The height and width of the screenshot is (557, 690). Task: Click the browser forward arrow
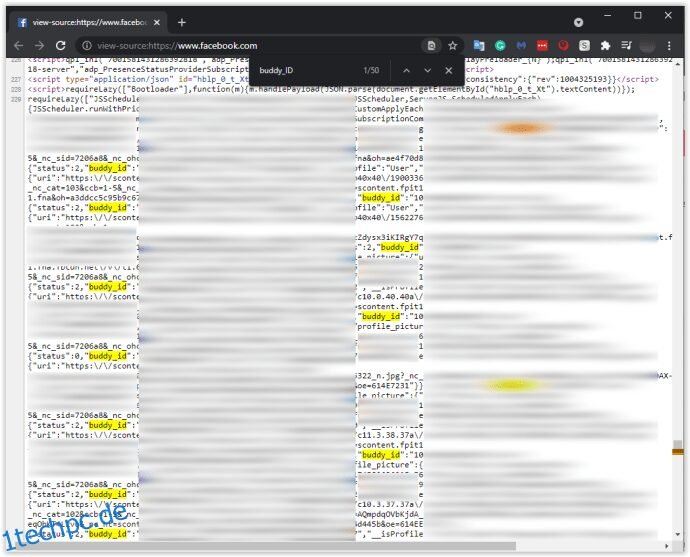click(40, 45)
